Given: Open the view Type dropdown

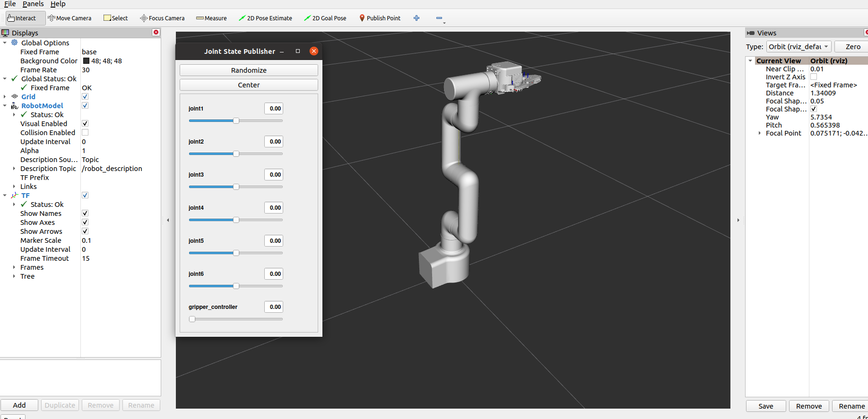Looking at the screenshot, I should [x=798, y=47].
